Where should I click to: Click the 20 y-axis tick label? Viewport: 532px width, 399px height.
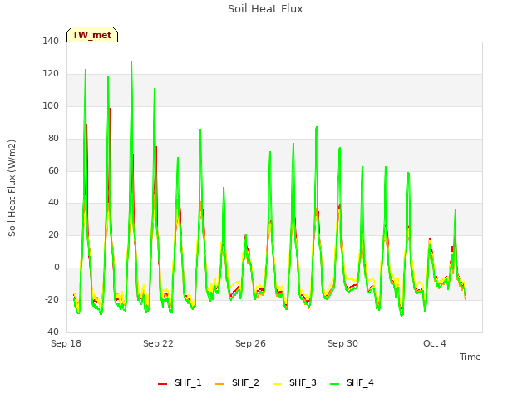(x=53, y=234)
